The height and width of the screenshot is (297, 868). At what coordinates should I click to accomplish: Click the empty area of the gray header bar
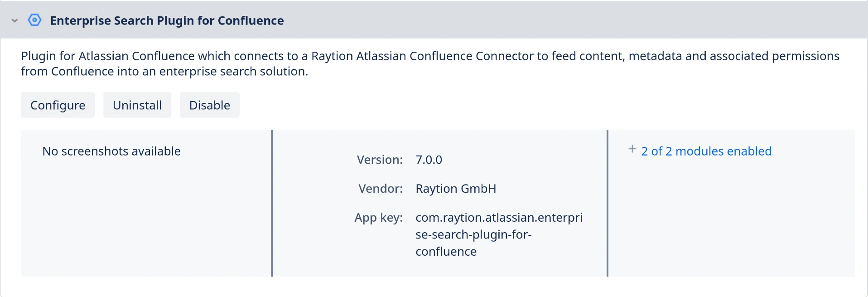click(566, 20)
